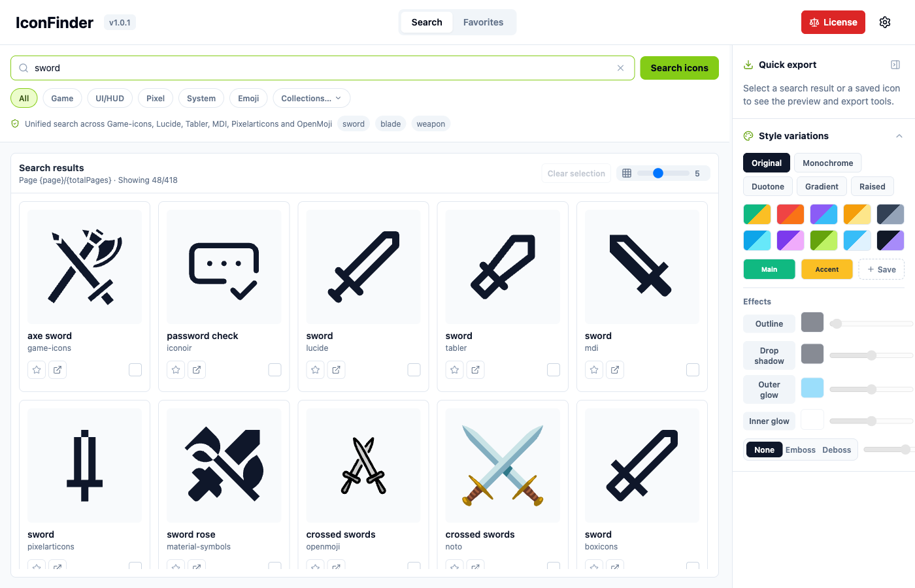
Task: Save the current palette with Save button
Action: click(x=881, y=269)
